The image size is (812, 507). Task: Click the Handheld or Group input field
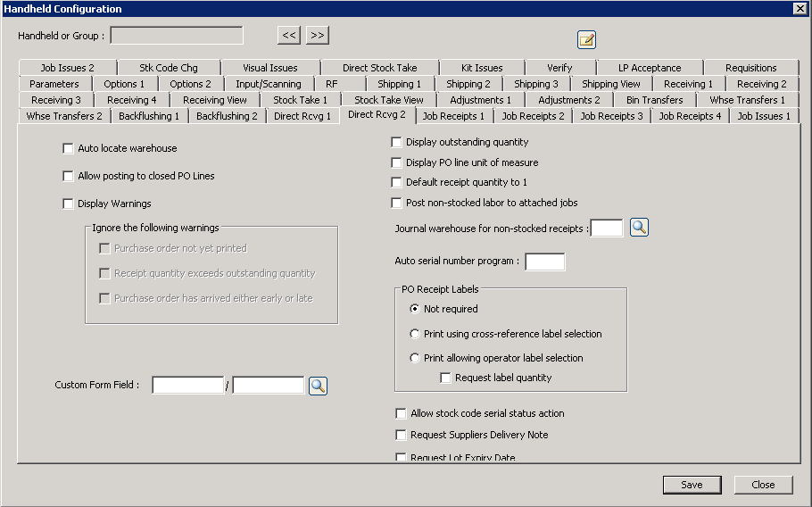[x=177, y=36]
